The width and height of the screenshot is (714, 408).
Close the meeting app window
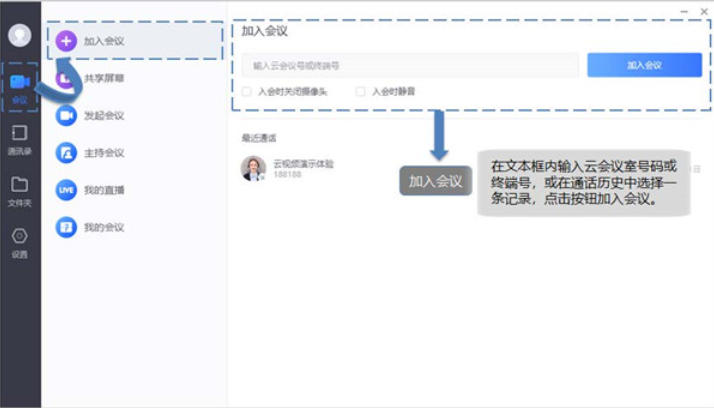point(704,11)
